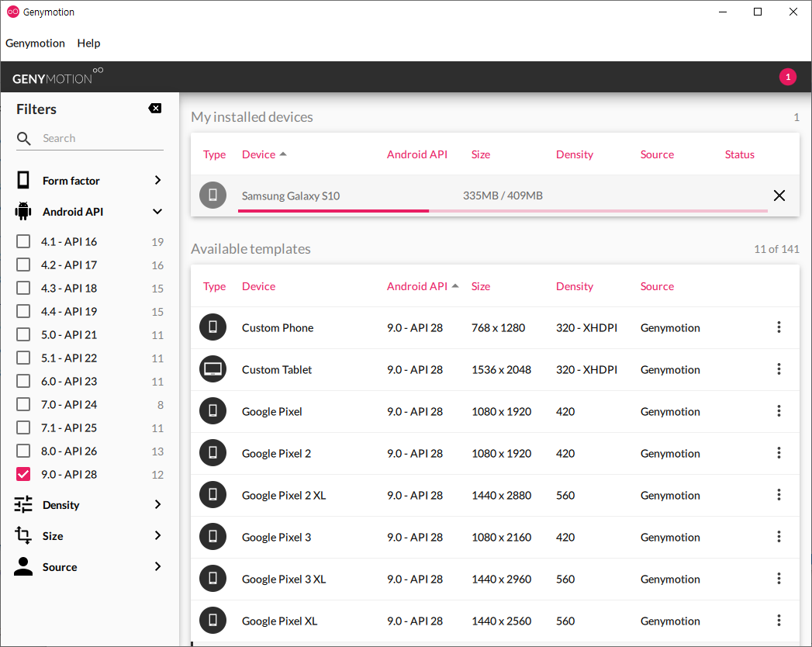Expand the Density filter chevron

(158, 504)
